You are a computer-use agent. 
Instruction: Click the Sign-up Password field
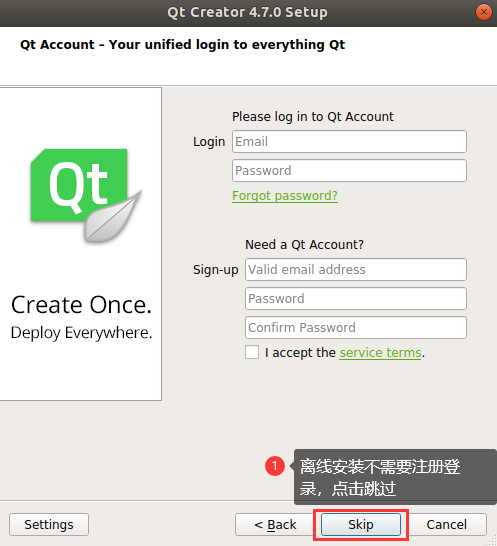click(356, 298)
